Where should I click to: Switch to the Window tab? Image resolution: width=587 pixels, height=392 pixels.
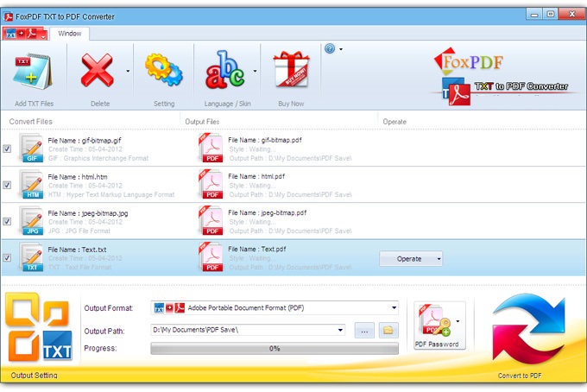pyautogui.click(x=70, y=34)
